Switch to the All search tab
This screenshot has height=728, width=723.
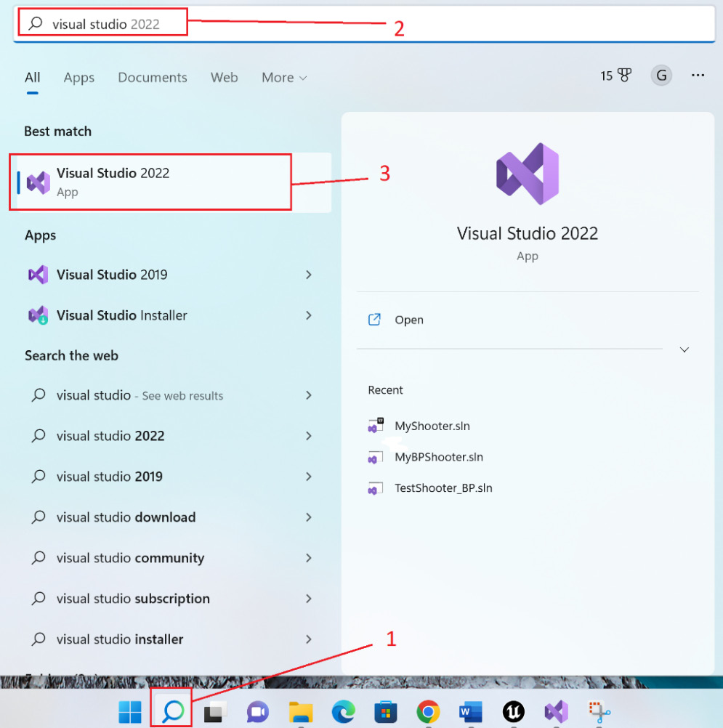pyautogui.click(x=33, y=78)
